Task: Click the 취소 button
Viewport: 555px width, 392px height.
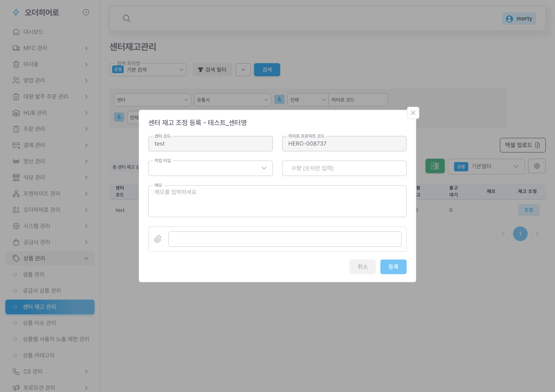Action: tap(363, 267)
